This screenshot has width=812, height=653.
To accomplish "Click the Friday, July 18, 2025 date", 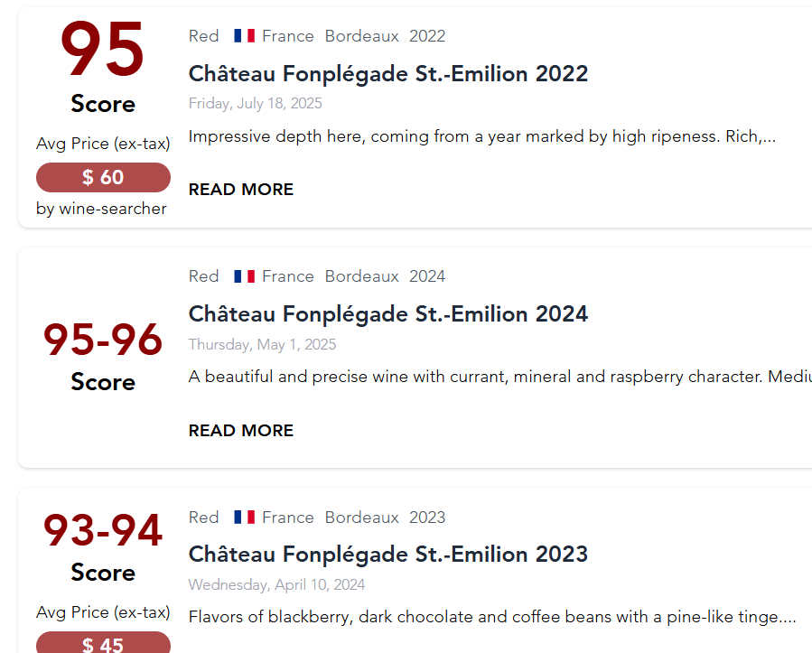I will [x=256, y=104].
